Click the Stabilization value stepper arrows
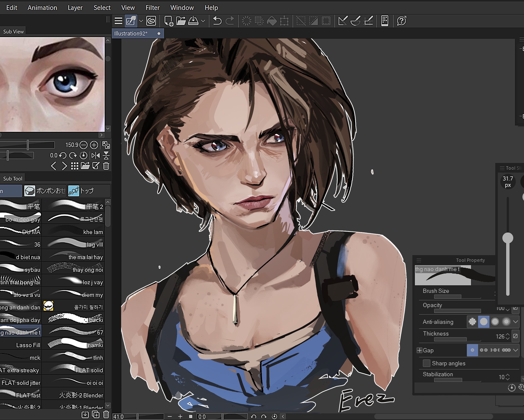Image resolution: width=524 pixels, height=420 pixels. (x=507, y=377)
